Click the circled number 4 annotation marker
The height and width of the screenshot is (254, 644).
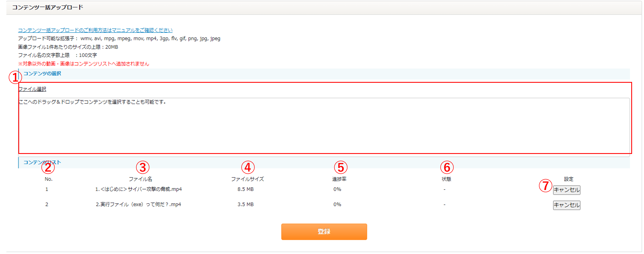pyautogui.click(x=248, y=167)
